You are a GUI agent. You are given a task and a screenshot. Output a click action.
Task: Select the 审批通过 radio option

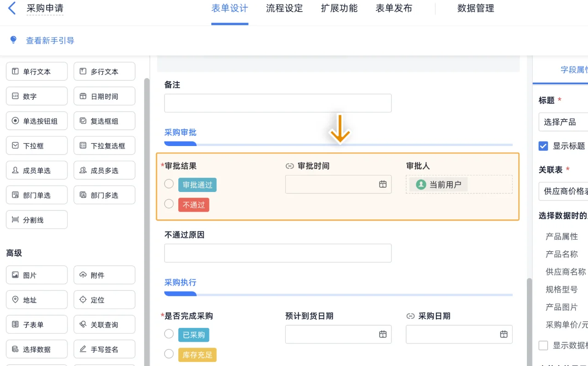(x=169, y=184)
